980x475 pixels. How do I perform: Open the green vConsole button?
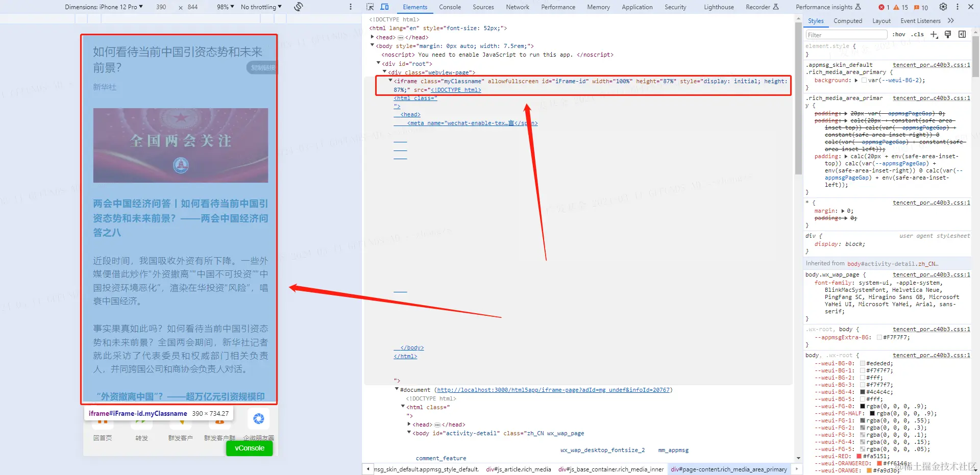250,448
